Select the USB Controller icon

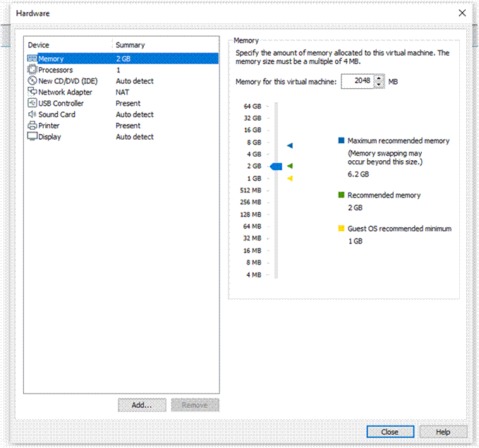32,103
